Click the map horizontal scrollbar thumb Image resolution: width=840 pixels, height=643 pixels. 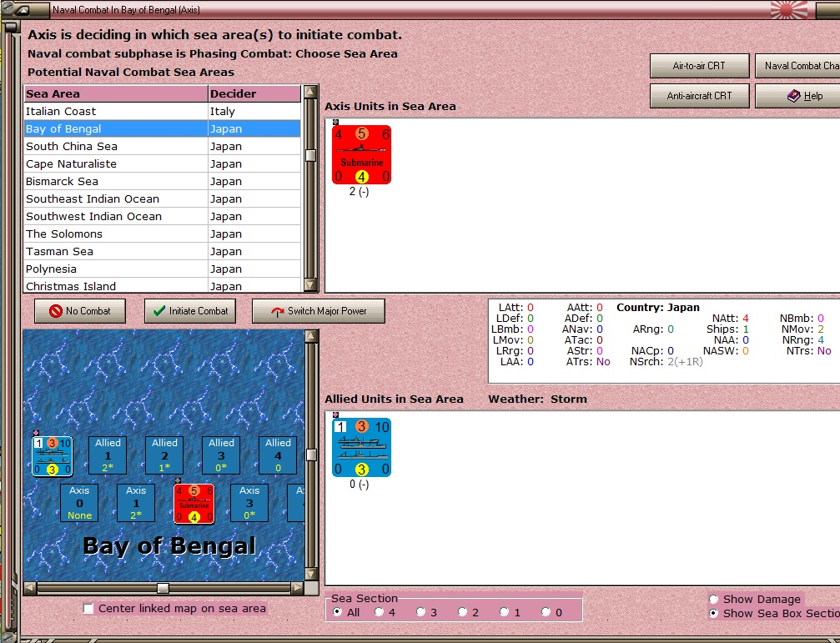click(x=163, y=589)
